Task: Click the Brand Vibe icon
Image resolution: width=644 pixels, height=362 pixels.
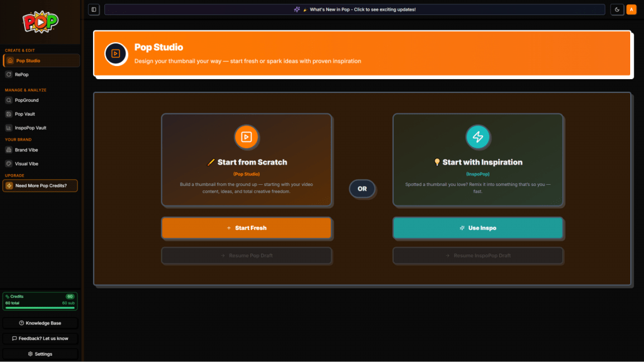Action: (9, 150)
